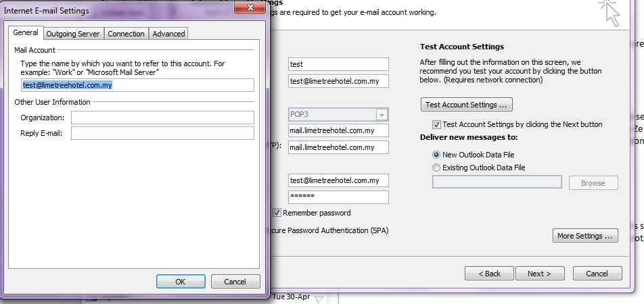Switch to the Outgoing Server tab

[x=73, y=34]
